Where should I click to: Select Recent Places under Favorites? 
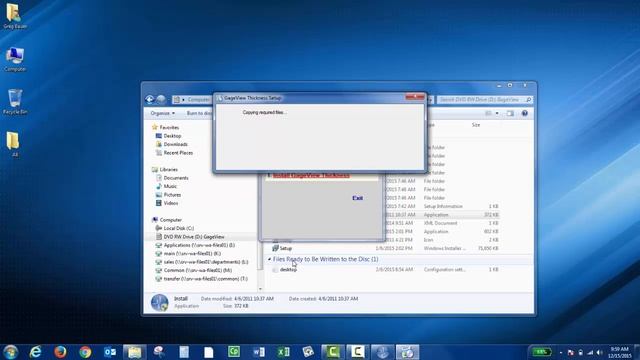click(178, 153)
